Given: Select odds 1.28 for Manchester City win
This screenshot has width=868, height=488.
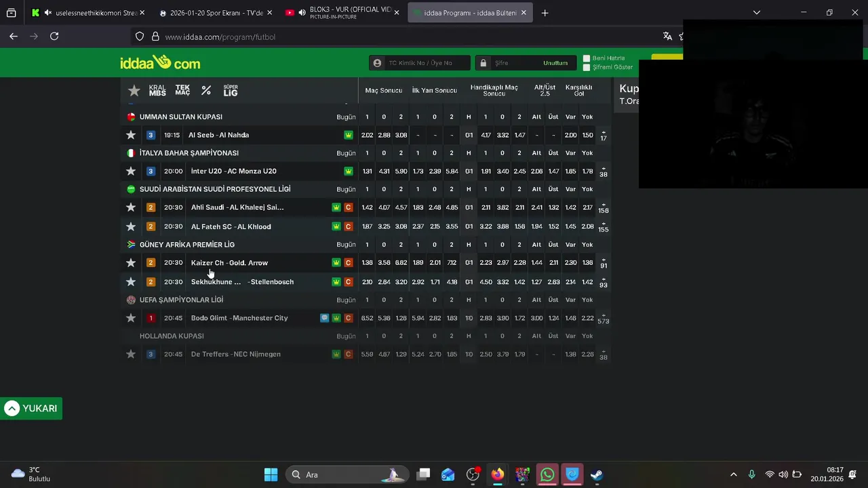Looking at the screenshot, I should tap(401, 318).
